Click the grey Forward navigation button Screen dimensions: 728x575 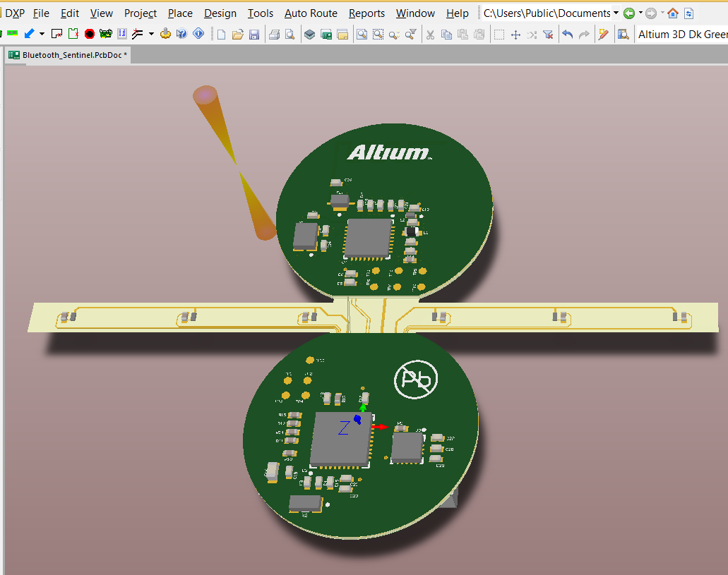point(651,13)
